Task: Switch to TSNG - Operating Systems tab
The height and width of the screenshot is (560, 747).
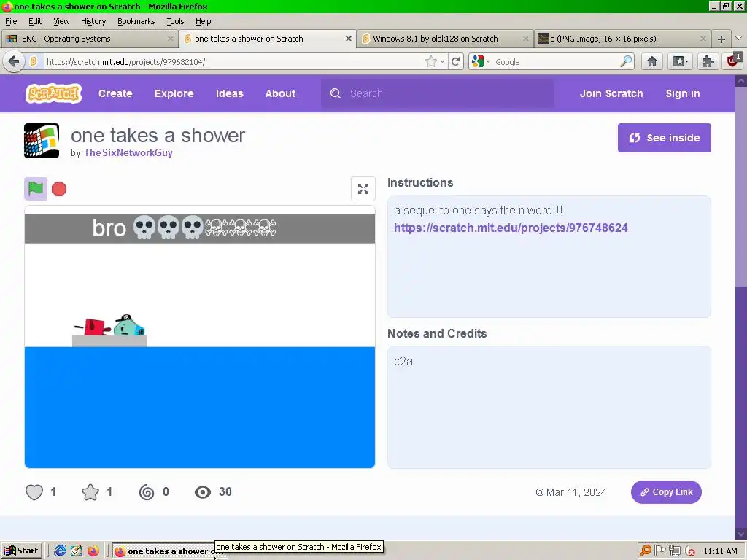Action: point(89,39)
